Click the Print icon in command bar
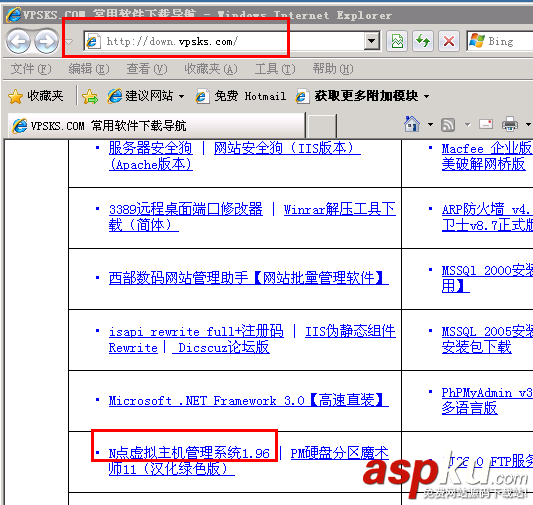Image resolution: width=533 pixels, height=505 pixels. 510,124
